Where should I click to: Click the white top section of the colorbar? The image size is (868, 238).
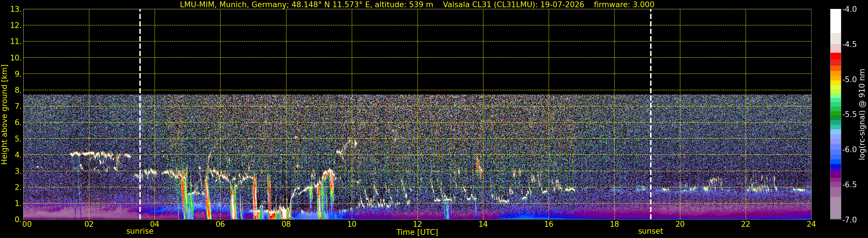point(835,21)
